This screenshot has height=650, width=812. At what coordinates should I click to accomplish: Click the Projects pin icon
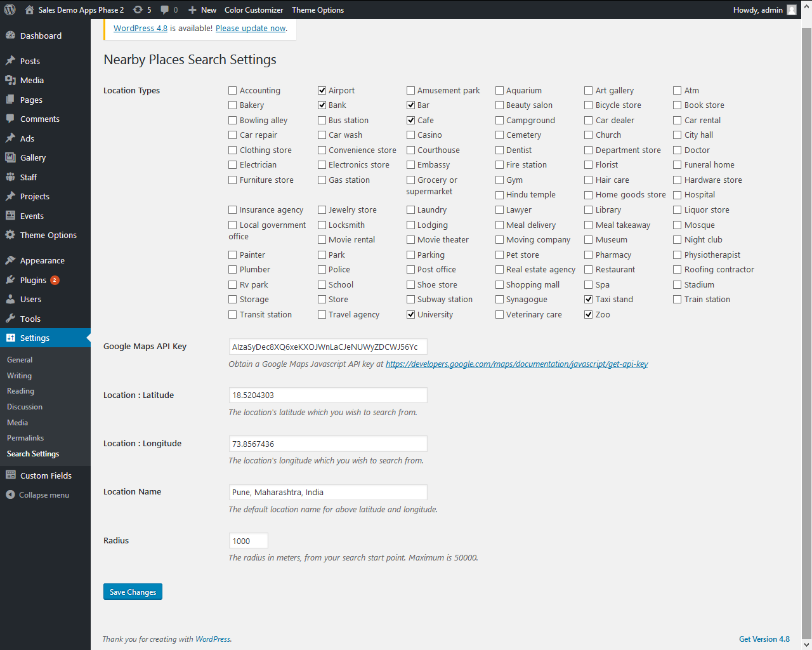click(10, 196)
